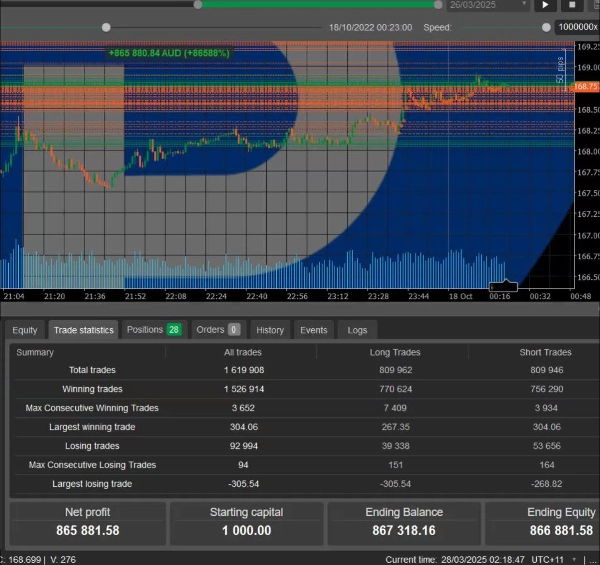Click the right handle of date range slider

tap(438, 5)
